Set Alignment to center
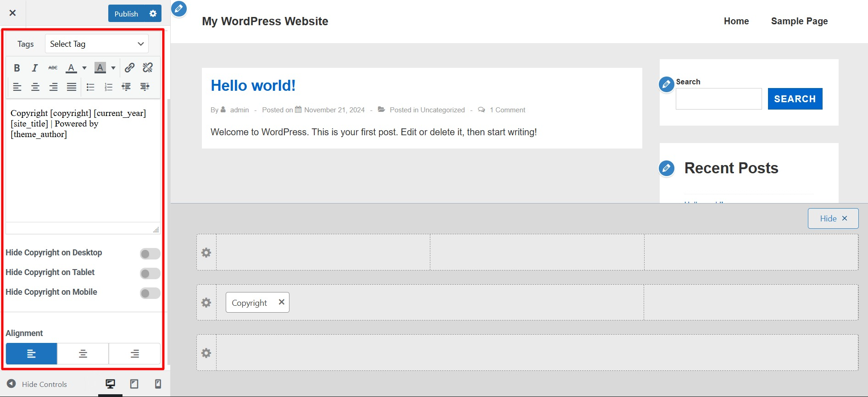This screenshot has height=397, width=868. (83, 354)
